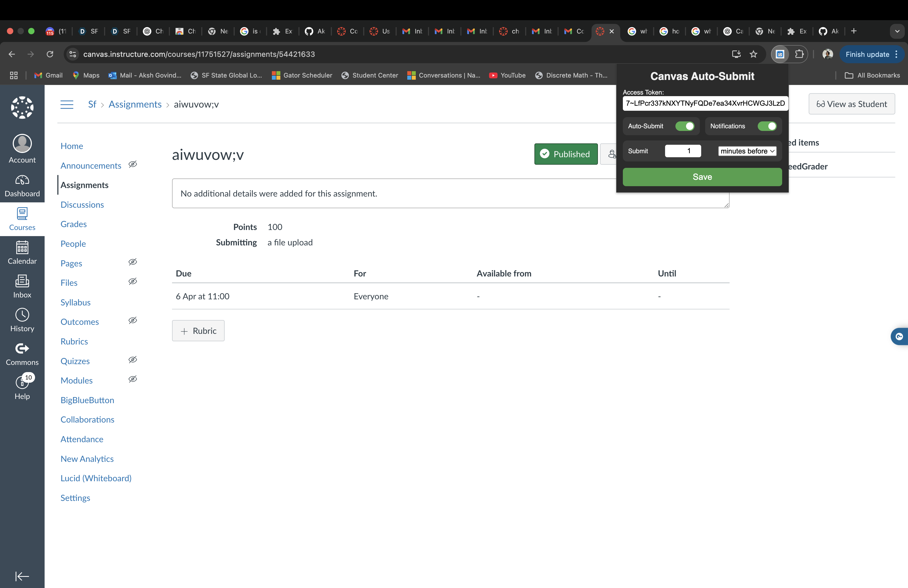Open Chrome menu beside Finish update
This screenshot has height=588, width=908.
tap(897, 54)
